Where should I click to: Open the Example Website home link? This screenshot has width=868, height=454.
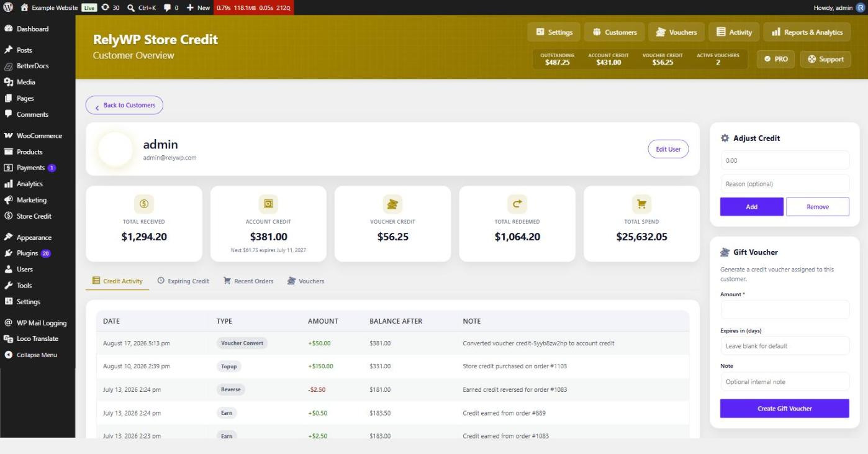point(50,7)
